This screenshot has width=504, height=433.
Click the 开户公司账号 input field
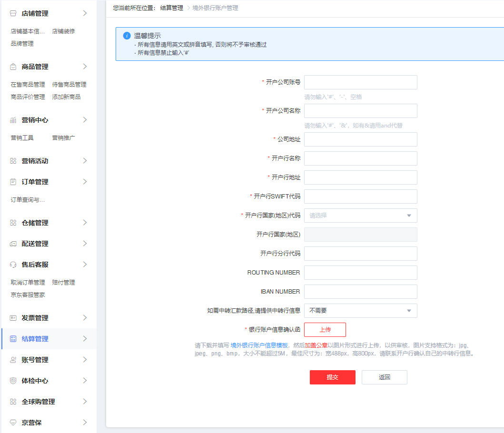[x=360, y=82]
